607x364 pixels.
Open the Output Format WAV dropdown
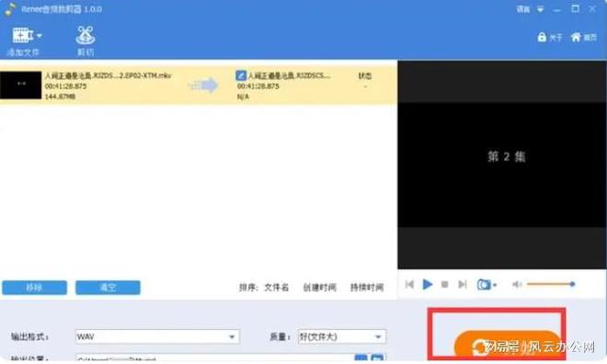[157, 336]
